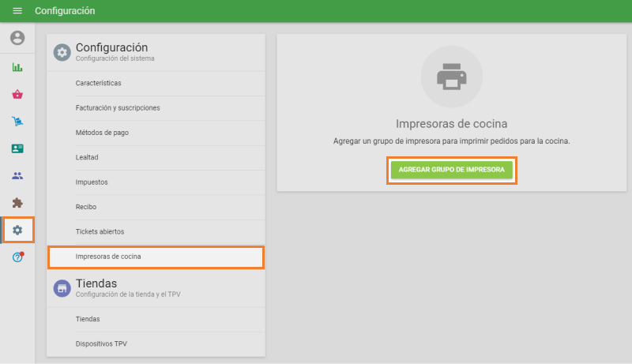632x364 pixels.
Task: Open the employees ID card icon
Action: click(17, 148)
